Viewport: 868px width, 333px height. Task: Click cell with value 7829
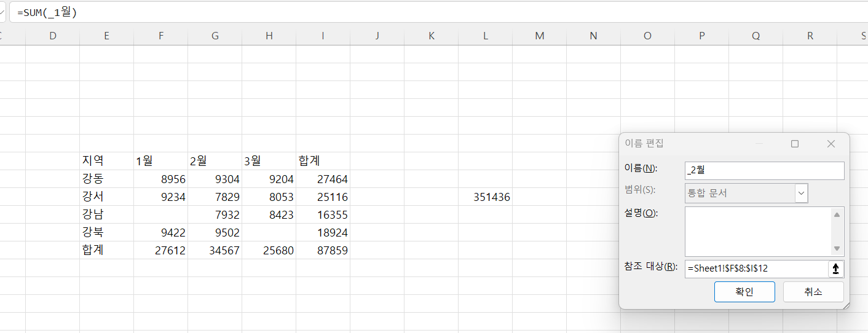click(x=215, y=197)
